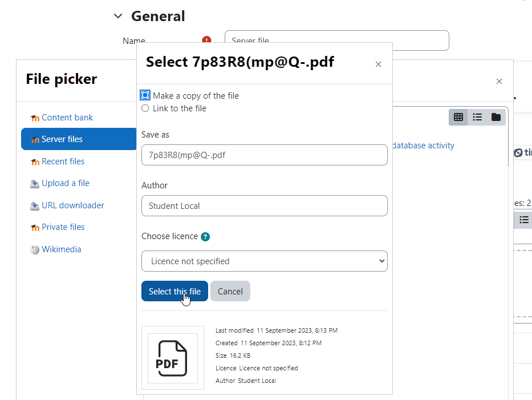Screen dimensions: 532x400
Task: Click the Save as filename field
Action: click(x=265, y=155)
